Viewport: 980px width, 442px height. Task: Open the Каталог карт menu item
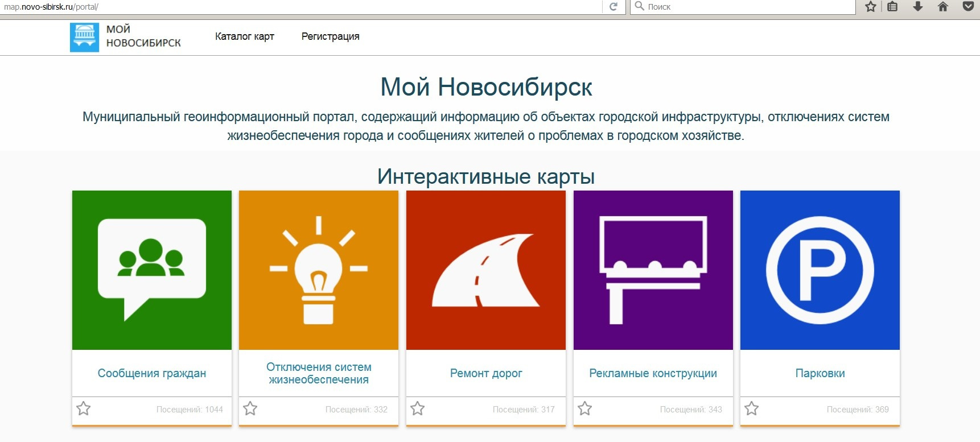coord(245,36)
